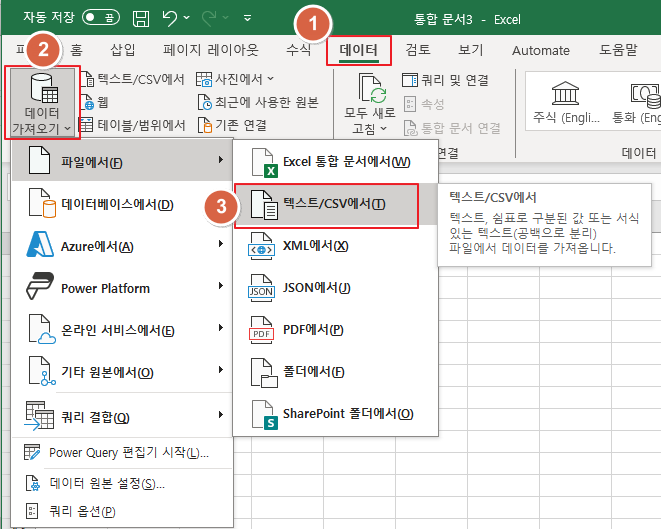Click the online services cloud icon
This screenshot has height=529, width=661.
click(x=42, y=329)
